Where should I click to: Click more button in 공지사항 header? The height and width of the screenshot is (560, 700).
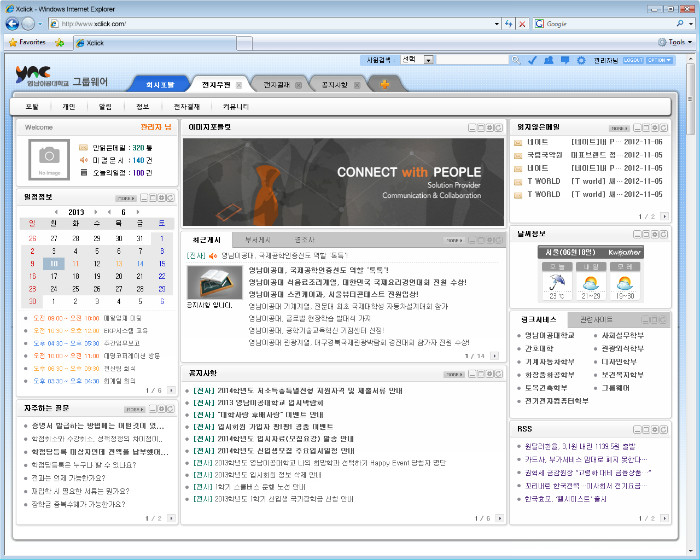(454, 374)
